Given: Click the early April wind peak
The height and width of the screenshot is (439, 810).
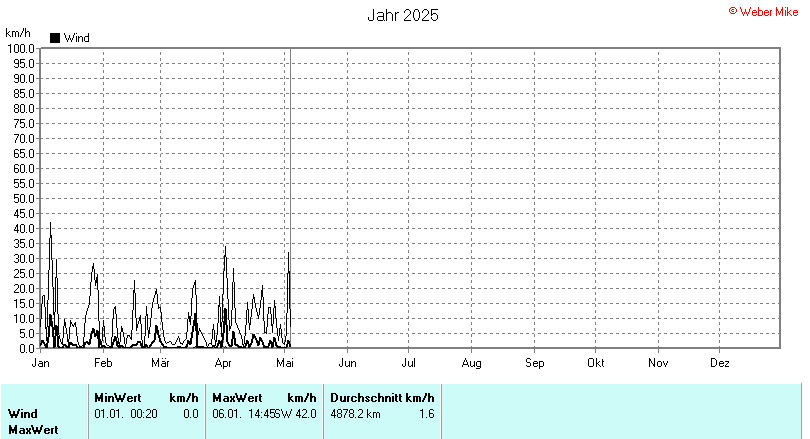Looking at the screenshot, I should [225, 248].
